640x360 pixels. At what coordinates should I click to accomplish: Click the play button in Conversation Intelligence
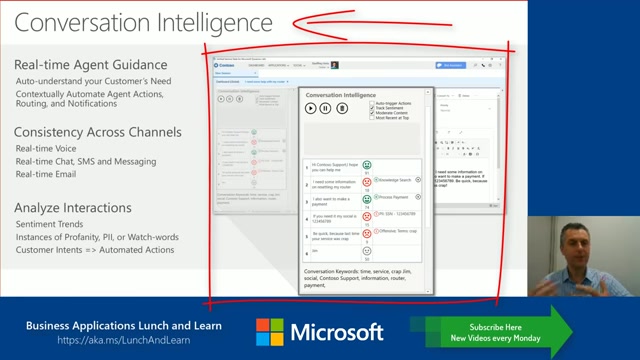pyautogui.click(x=311, y=109)
